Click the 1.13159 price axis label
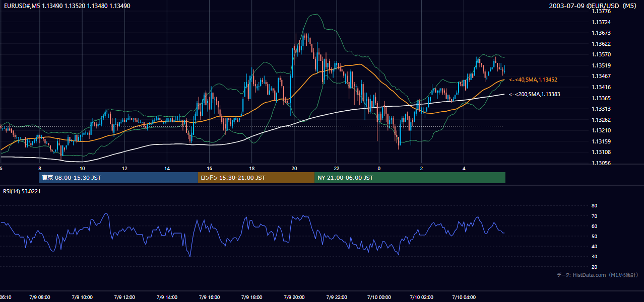The height and width of the screenshot is (302, 644). (601, 141)
